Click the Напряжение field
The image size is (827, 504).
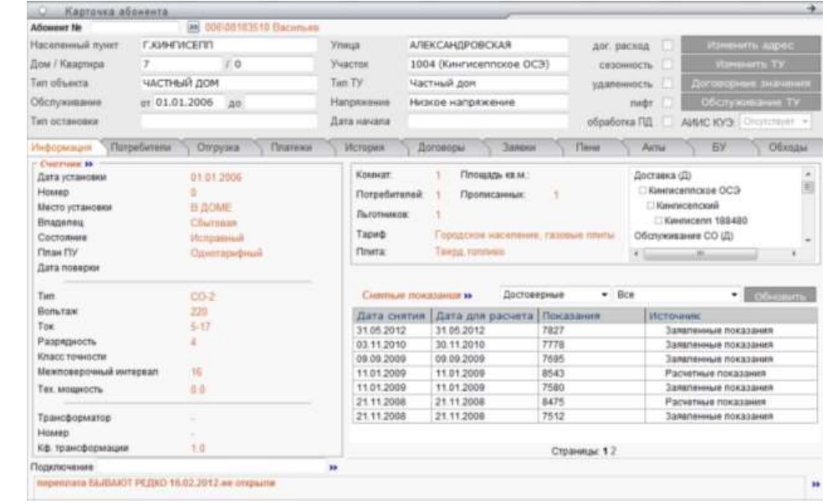point(487,102)
